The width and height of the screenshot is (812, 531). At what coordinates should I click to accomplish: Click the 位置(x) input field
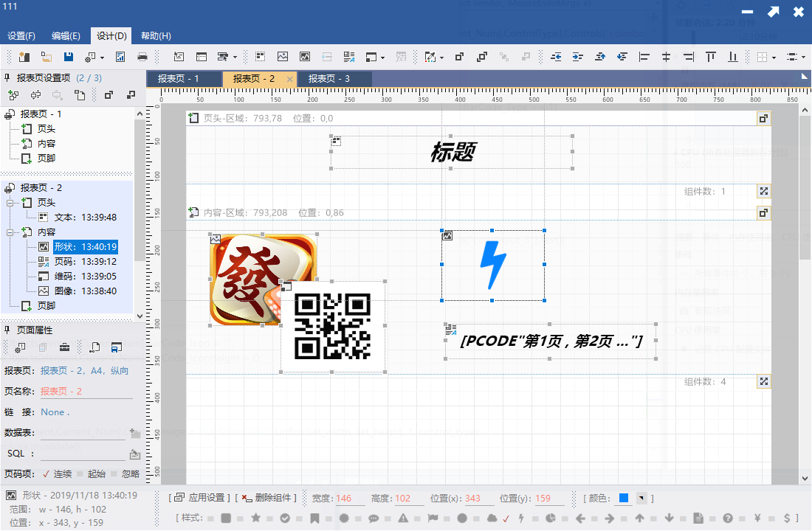479,499
